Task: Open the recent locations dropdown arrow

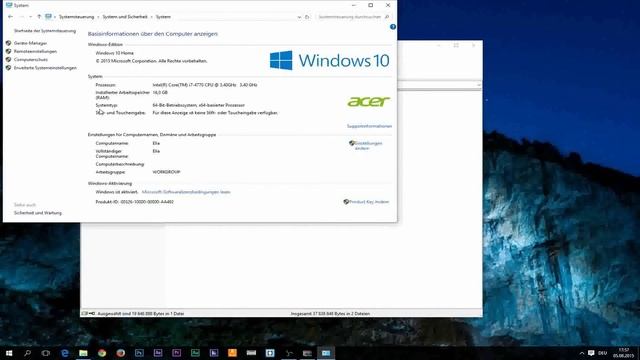Action: (31, 17)
